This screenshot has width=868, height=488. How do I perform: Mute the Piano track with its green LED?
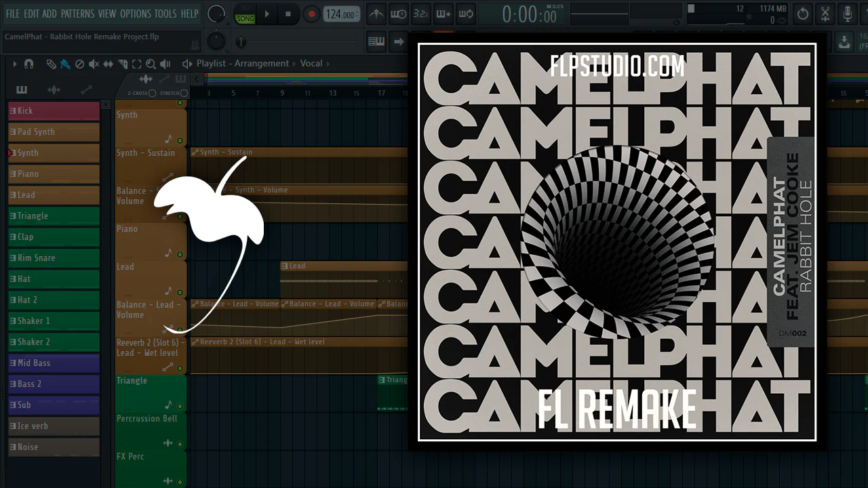(x=180, y=255)
